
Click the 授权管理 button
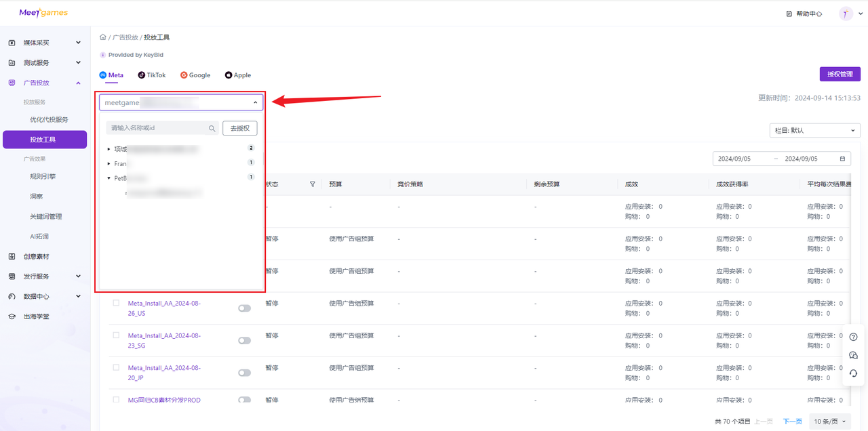coord(840,75)
